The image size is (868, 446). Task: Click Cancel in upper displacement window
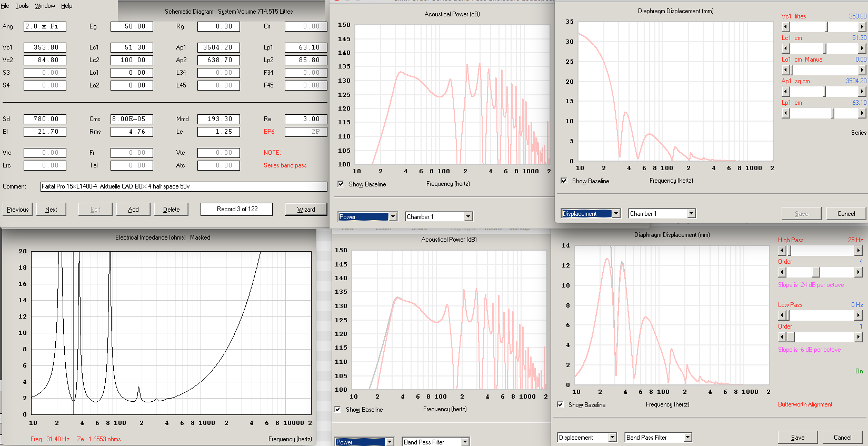pyautogui.click(x=846, y=213)
